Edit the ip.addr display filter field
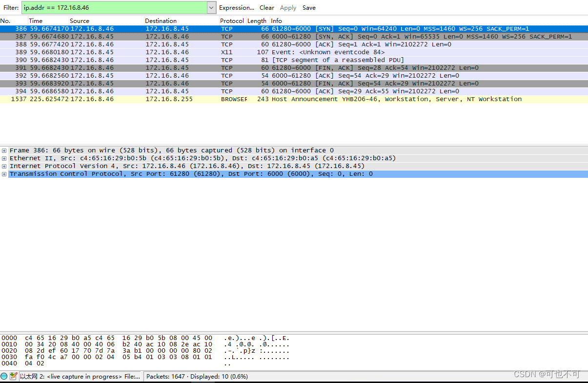Screen dimensions: 588x383 click(x=114, y=7)
